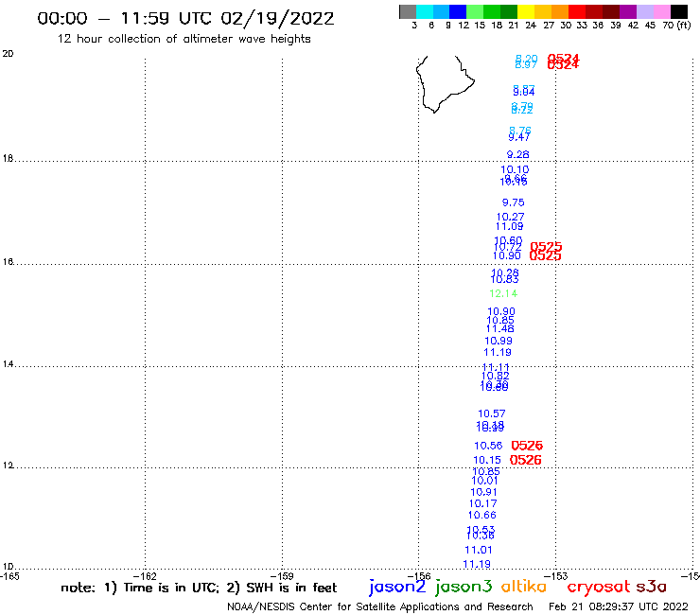Click the 10.56 wave height reading
Viewport: 700px width, 615px height.
488,446
